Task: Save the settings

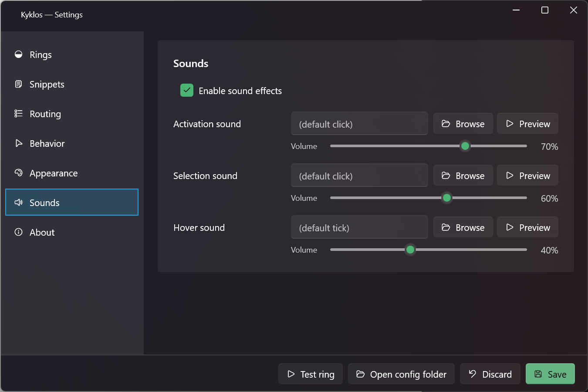Action: click(550, 374)
